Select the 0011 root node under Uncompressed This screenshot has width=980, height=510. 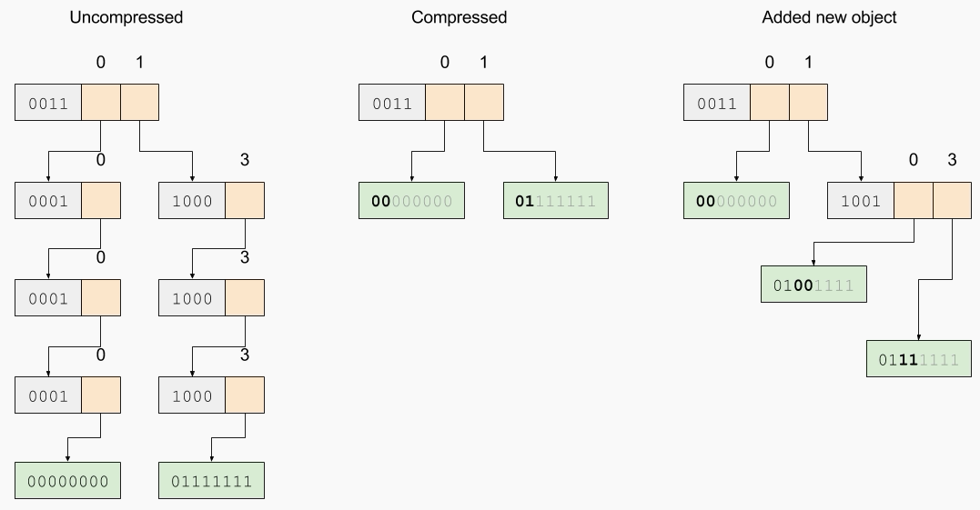coord(48,103)
